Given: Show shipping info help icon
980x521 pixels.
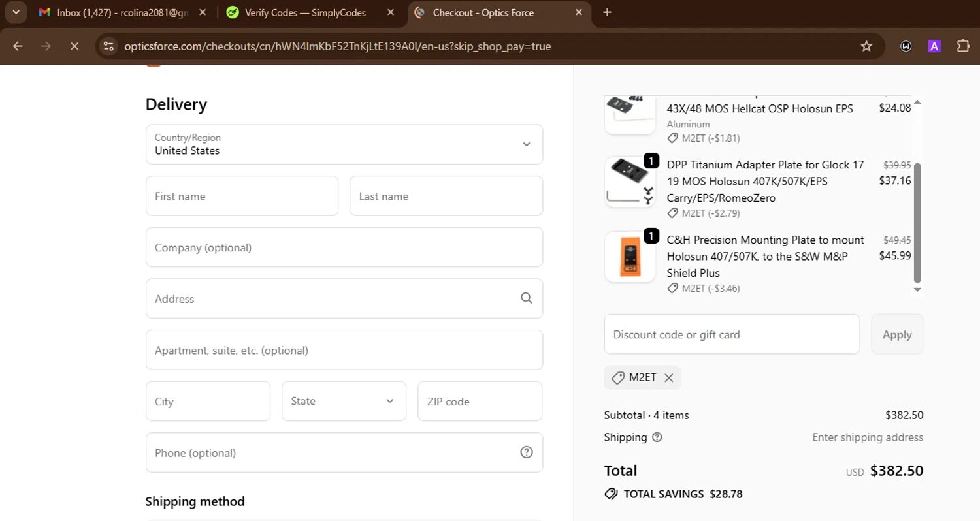Looking at the screenshot, I should click(657, 437).
